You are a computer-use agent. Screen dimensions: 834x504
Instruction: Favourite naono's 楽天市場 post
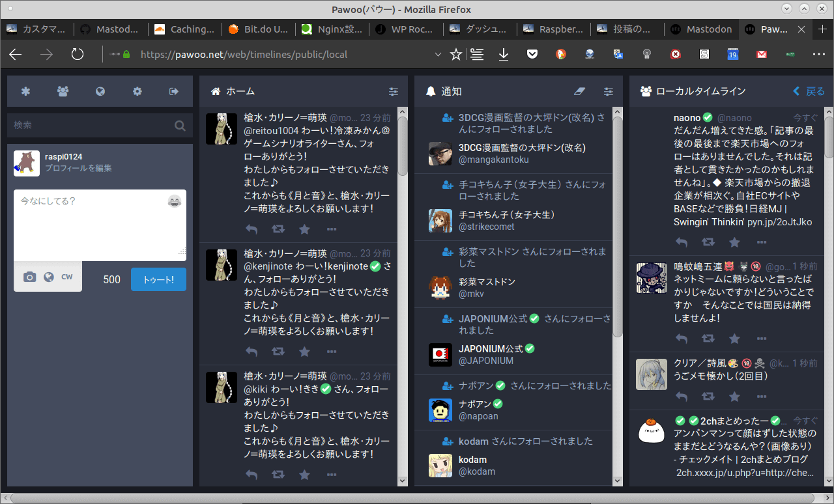(x=734, y=242)
